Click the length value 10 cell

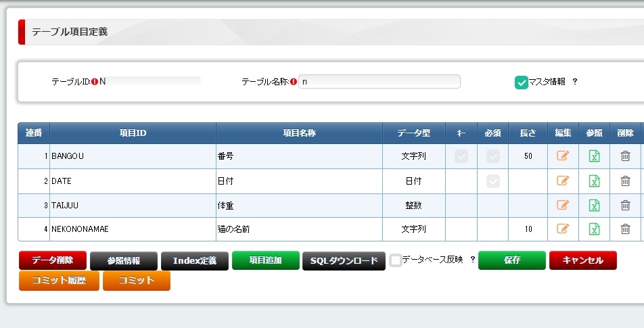click(x=528, y=229)
